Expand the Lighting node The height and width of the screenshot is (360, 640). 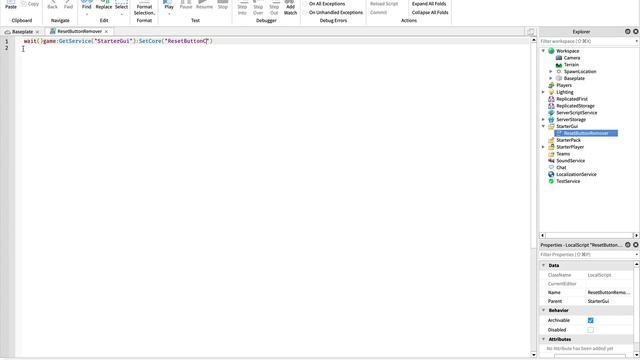coord(543,92)
